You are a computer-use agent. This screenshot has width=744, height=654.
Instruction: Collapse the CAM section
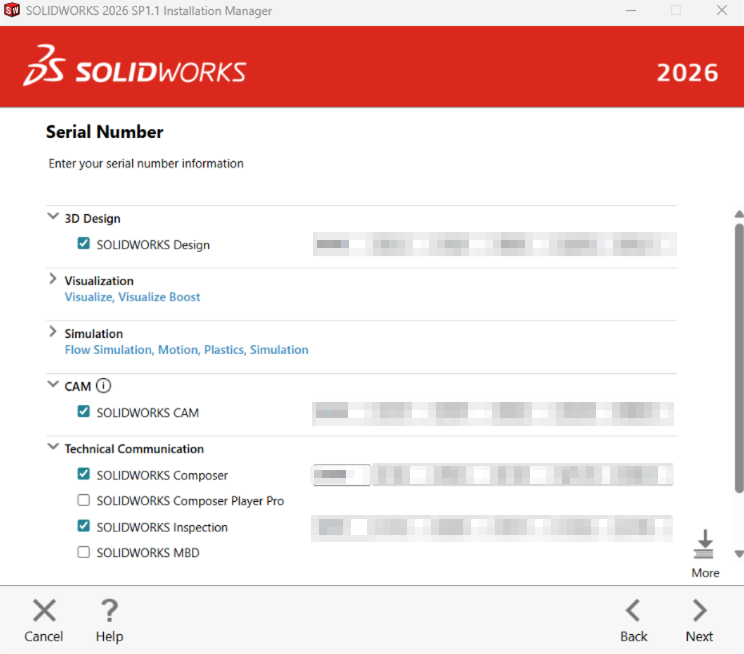[53, 384]
